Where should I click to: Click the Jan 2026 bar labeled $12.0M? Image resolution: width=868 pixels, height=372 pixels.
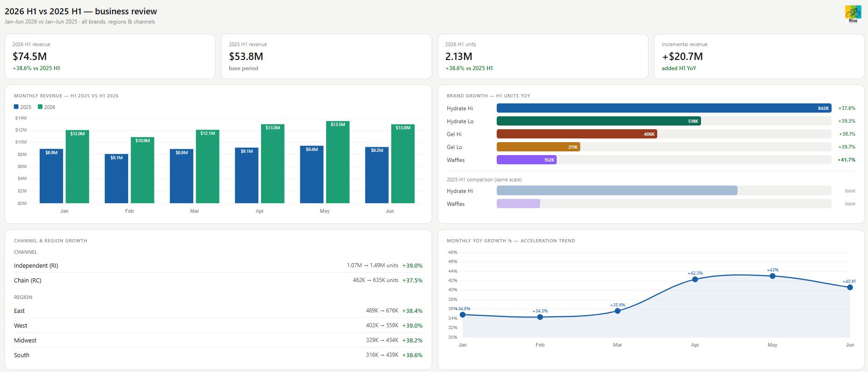77,167
